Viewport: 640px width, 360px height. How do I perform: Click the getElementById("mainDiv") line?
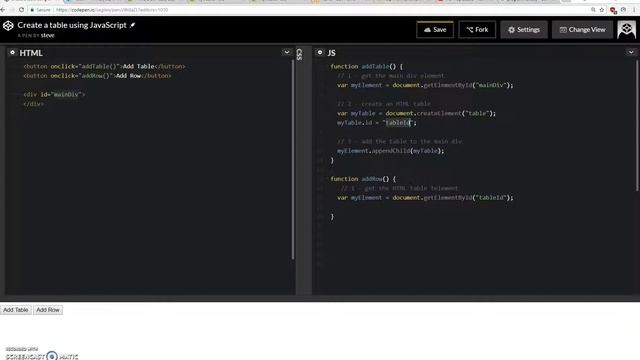(425, 85)
